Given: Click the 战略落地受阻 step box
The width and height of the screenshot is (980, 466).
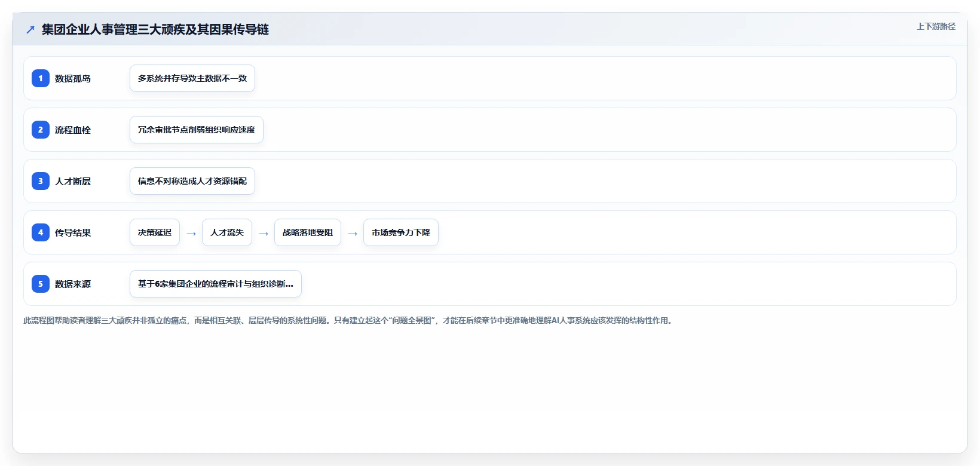Looking at the screenshot, I should pos(308,232).
